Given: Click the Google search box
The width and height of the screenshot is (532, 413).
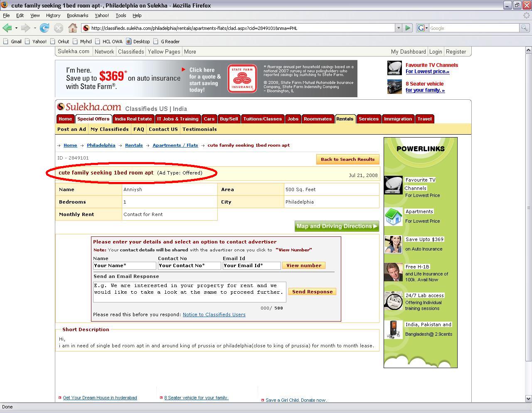Looking at the screenshot, I should [x=474, y=28].
